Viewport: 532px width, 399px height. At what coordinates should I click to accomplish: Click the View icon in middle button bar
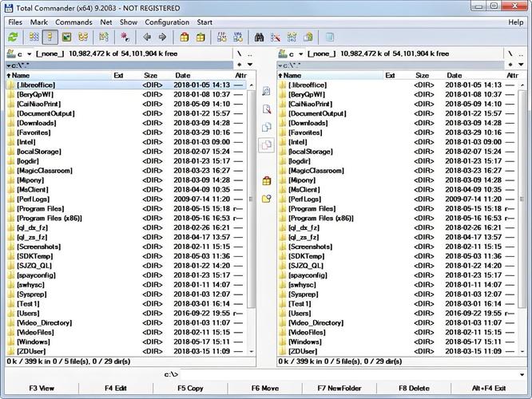click(266, 91)
